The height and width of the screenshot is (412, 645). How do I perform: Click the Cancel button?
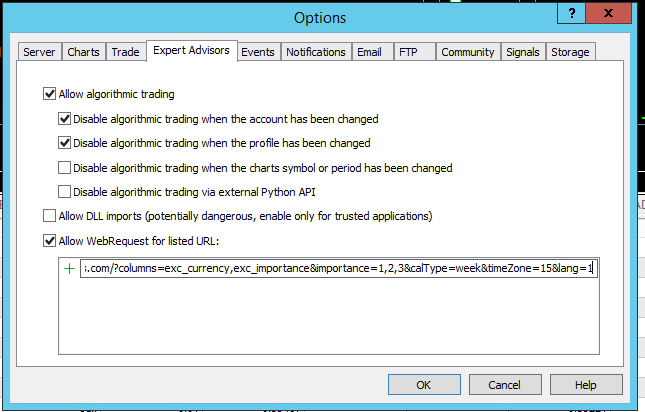click(x=504, y=385)
